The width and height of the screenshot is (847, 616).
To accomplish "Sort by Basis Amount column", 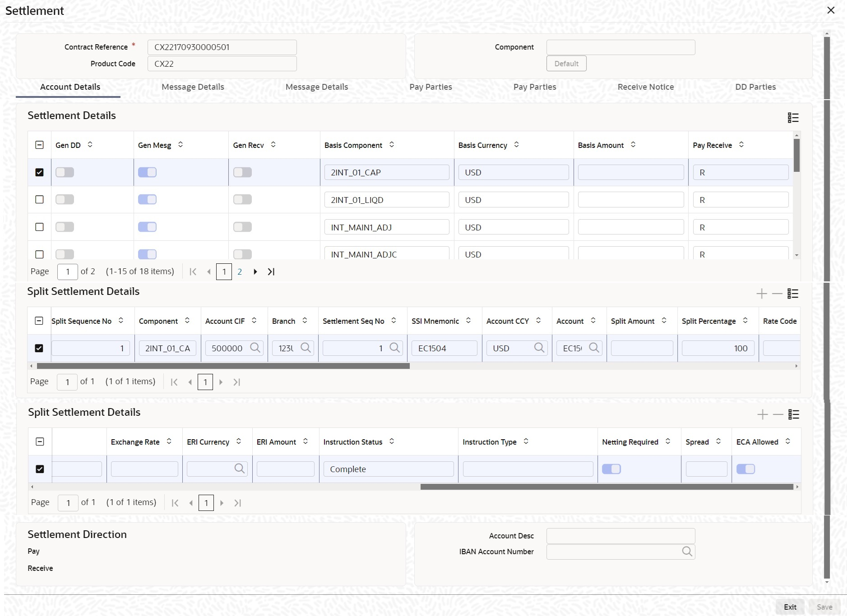I will click(633, 144).
